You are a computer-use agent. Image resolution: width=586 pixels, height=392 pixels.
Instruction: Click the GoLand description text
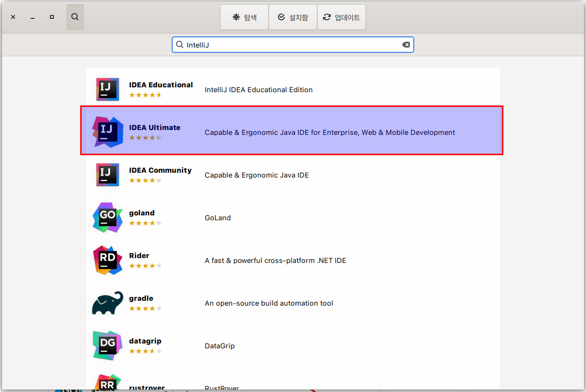218,218
